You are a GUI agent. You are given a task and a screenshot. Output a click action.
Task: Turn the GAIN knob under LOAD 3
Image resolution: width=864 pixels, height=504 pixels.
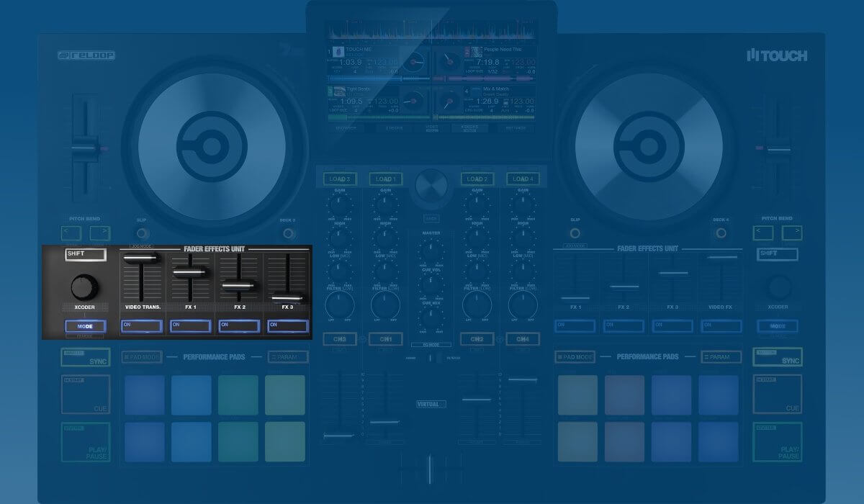tap(338, 204)
